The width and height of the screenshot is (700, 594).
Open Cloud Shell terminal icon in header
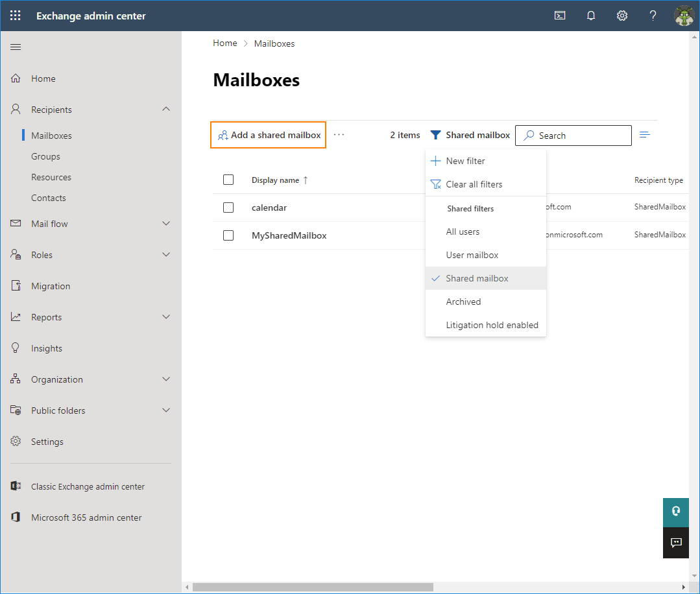560,16
